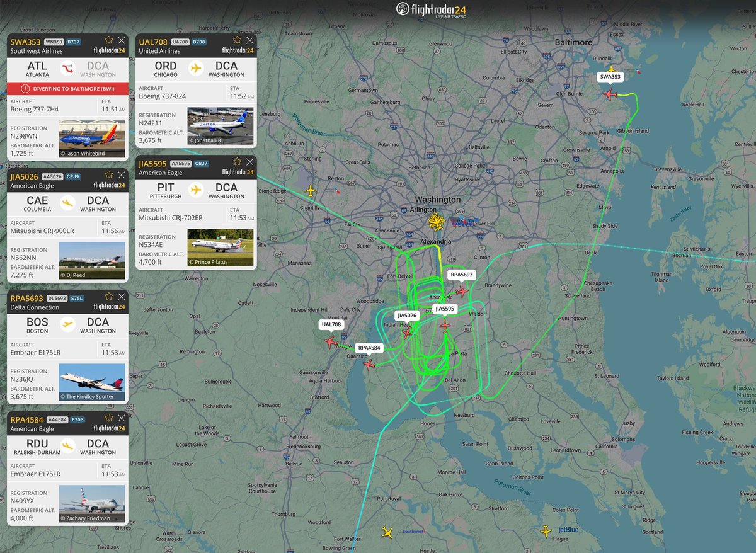The width and height of the screenshot is (756, 553).
Task: Star the JIA5595 flight card
Action: pyautogui.click(x=238, y=162)
